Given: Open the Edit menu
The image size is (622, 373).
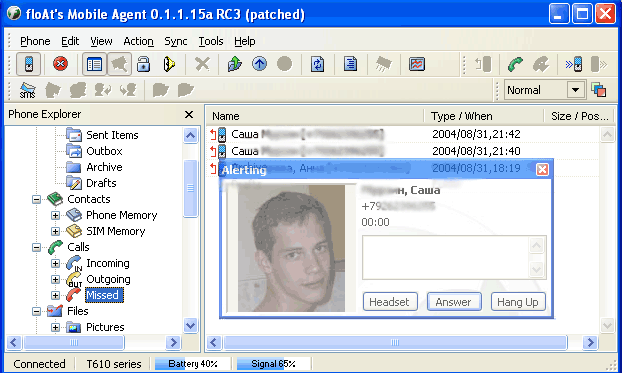Looking at the screenshot, I should tap(70, 41).
